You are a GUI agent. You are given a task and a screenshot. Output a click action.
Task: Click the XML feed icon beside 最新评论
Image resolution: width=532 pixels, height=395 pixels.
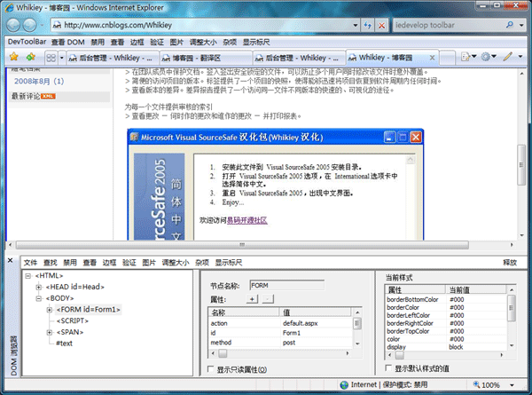pos(48,97)
